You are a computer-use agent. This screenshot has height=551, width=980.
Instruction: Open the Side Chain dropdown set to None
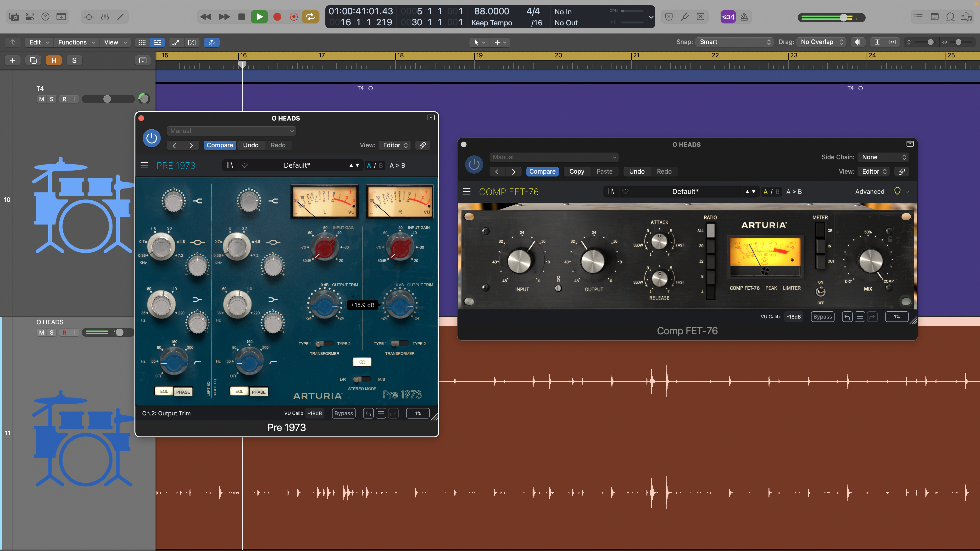click(883, 157)
